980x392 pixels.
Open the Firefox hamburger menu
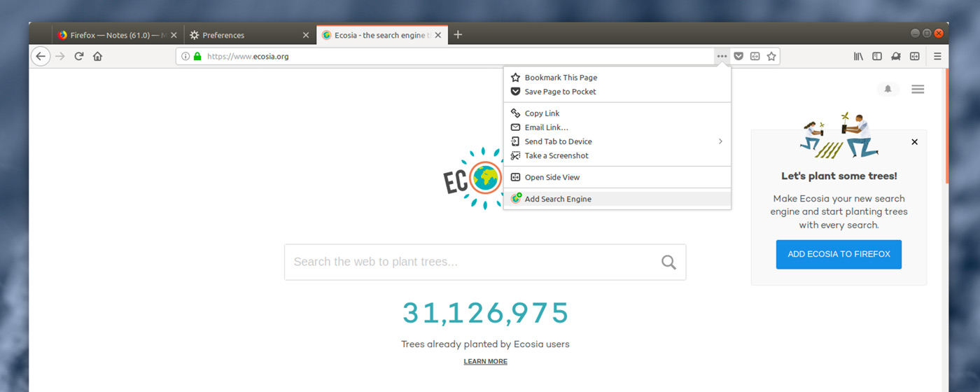point(937,57)
